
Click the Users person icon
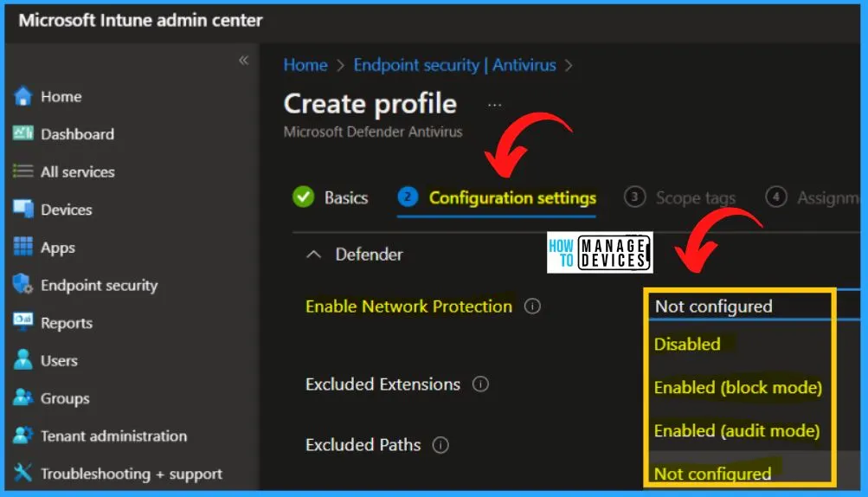click(23, 359)
